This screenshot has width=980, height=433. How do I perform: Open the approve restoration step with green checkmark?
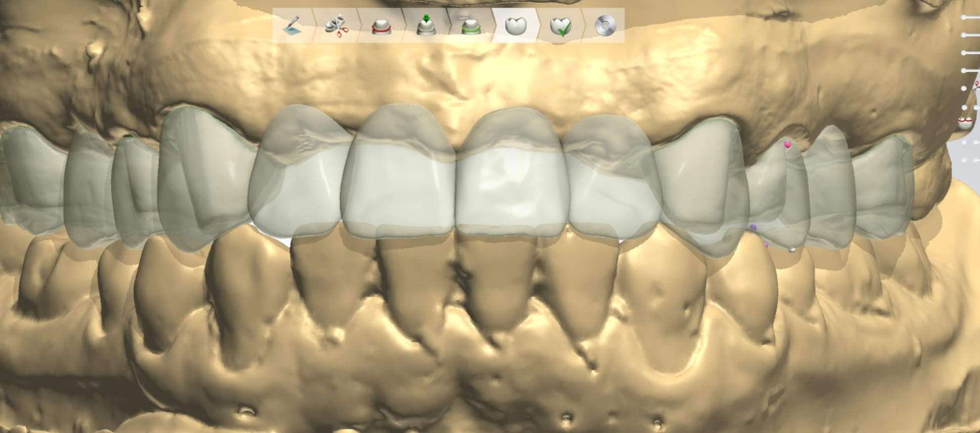coord(561,26)
